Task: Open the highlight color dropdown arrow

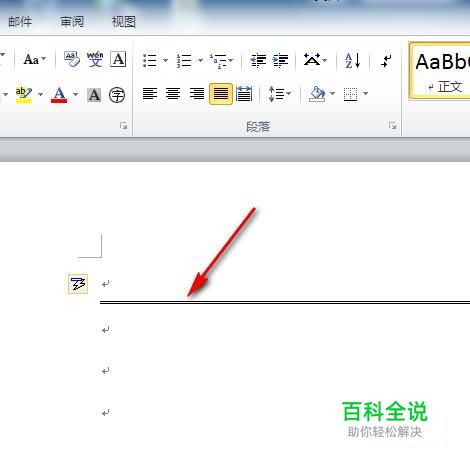Action: (x=40, y=95)
